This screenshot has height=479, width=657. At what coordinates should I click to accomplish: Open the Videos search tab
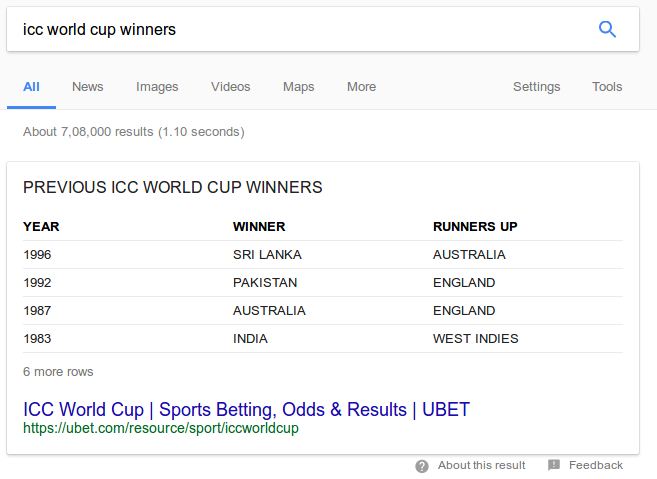tap(230, 87)
